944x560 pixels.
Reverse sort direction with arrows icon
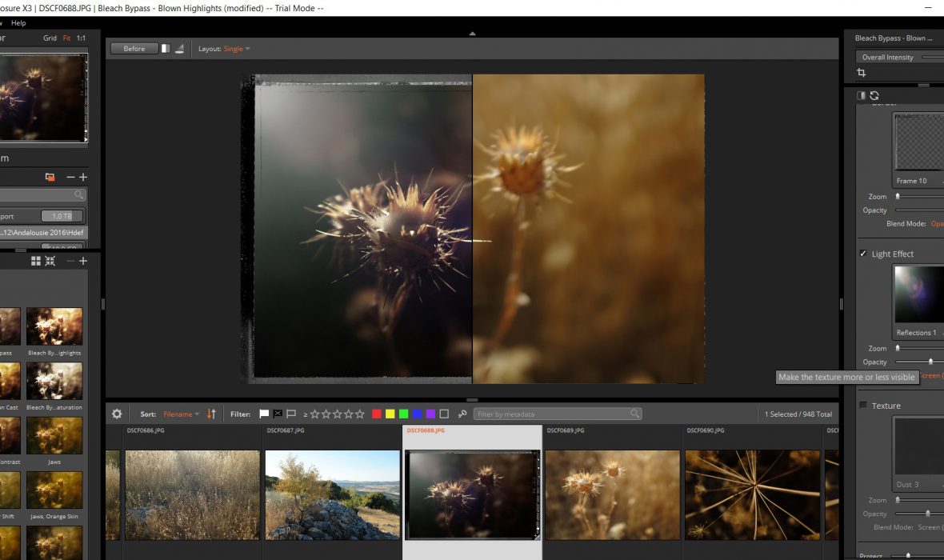(x=211, y=414)
